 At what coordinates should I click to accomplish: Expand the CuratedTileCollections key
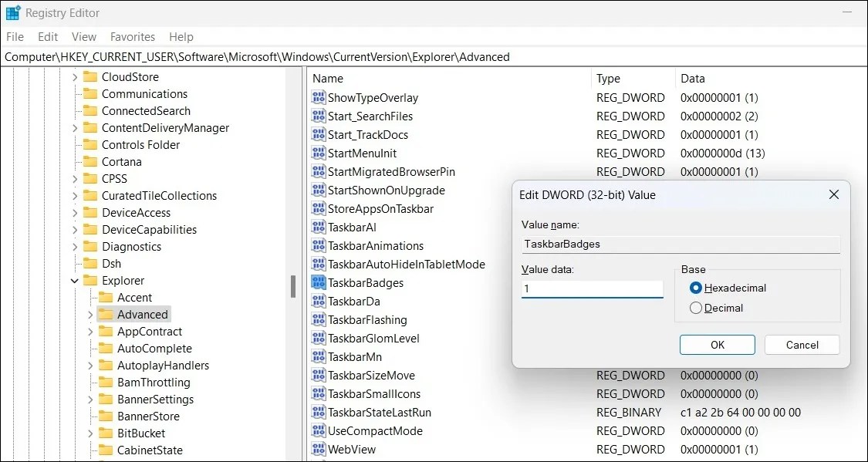(x=75, y=196)
